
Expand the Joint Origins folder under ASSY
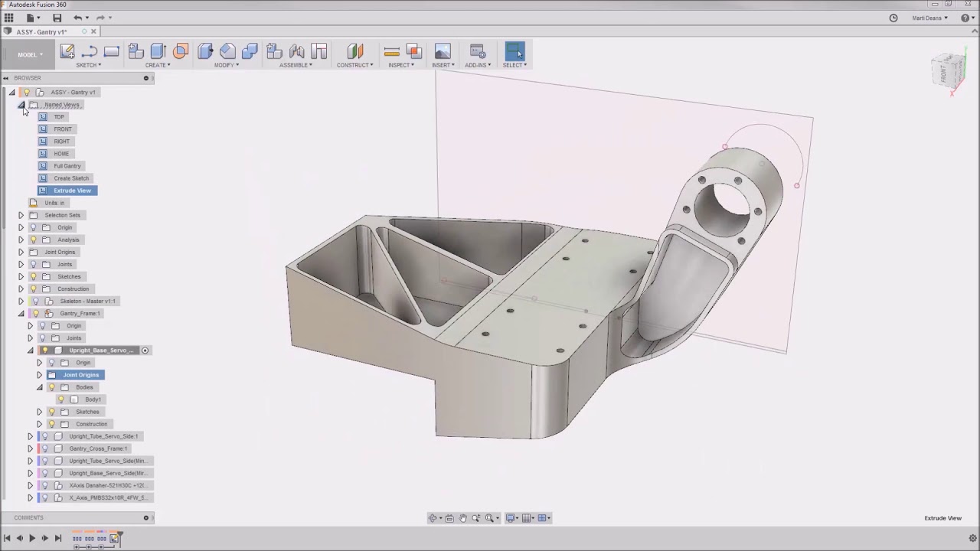click(21, 252)
